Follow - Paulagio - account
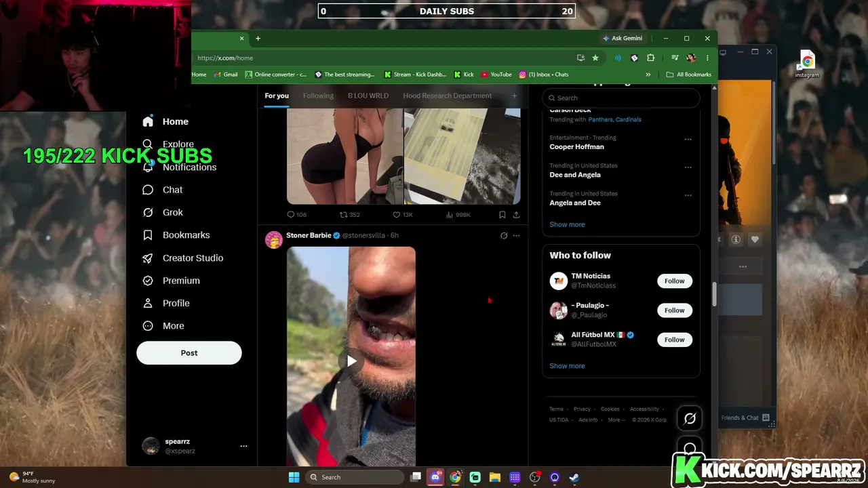Screen dimensions: 868x488 point(675,310)
